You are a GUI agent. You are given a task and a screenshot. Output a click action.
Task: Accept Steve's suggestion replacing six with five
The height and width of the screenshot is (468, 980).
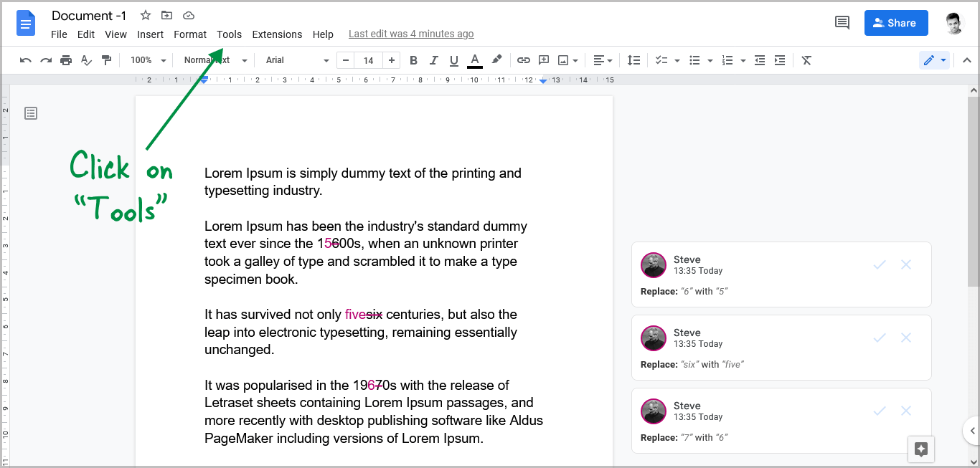point(879,338)
